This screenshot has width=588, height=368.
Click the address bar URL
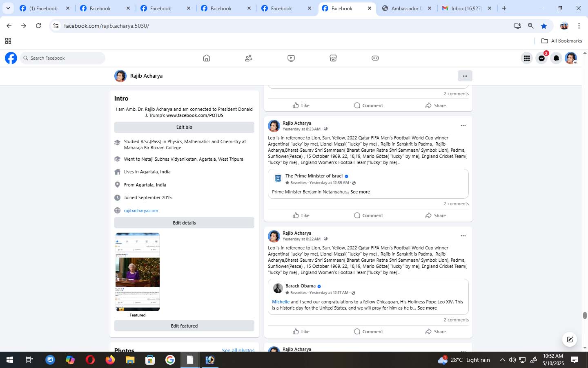pyautogui.click(x=106, y=26)
